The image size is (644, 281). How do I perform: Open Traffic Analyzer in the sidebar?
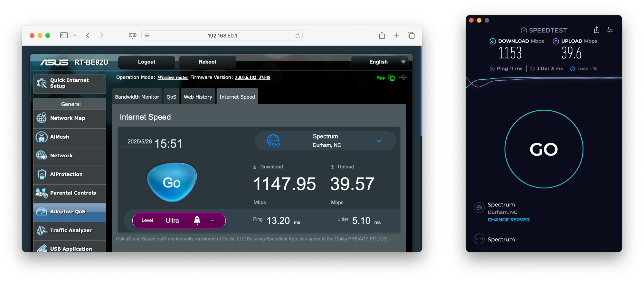(71, 231)
